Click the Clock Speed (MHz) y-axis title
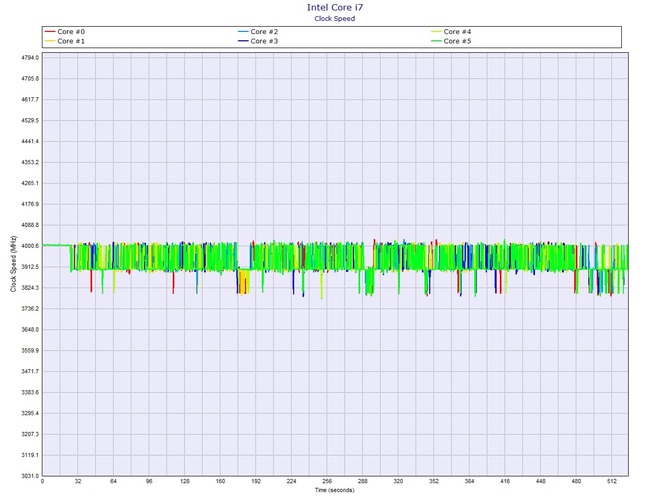The image size is (670, 502). tap(13, 267)
